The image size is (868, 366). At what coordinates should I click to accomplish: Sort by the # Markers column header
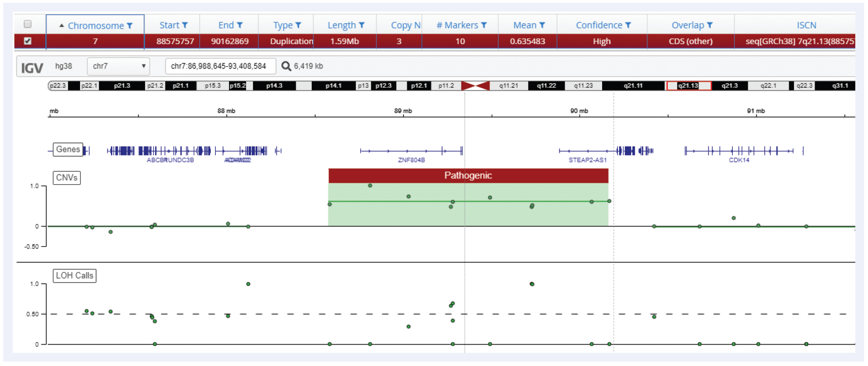(457, 25)
